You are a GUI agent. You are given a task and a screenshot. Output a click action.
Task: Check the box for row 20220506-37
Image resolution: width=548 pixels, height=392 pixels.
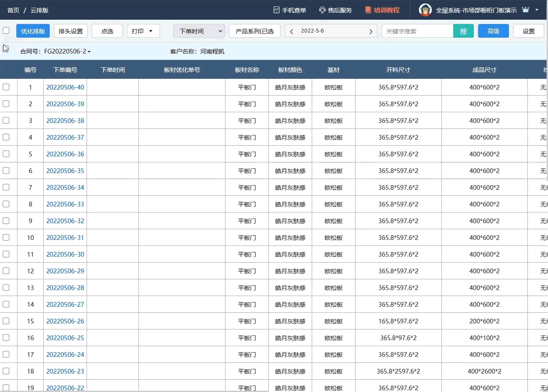6,137
